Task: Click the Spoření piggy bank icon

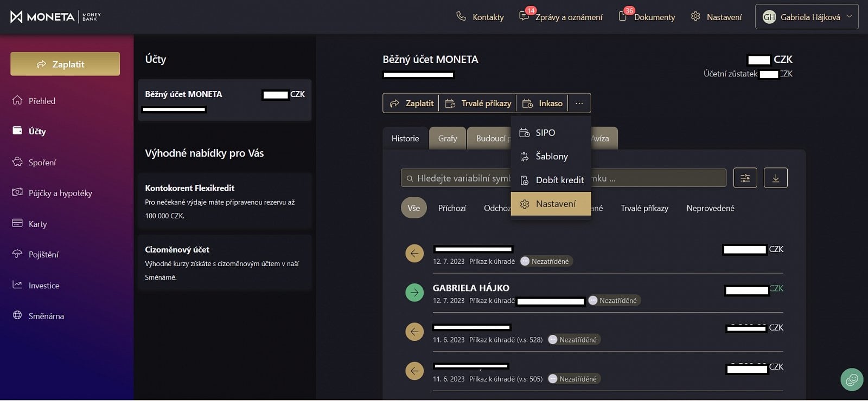Action: click(x=17, y=161)
